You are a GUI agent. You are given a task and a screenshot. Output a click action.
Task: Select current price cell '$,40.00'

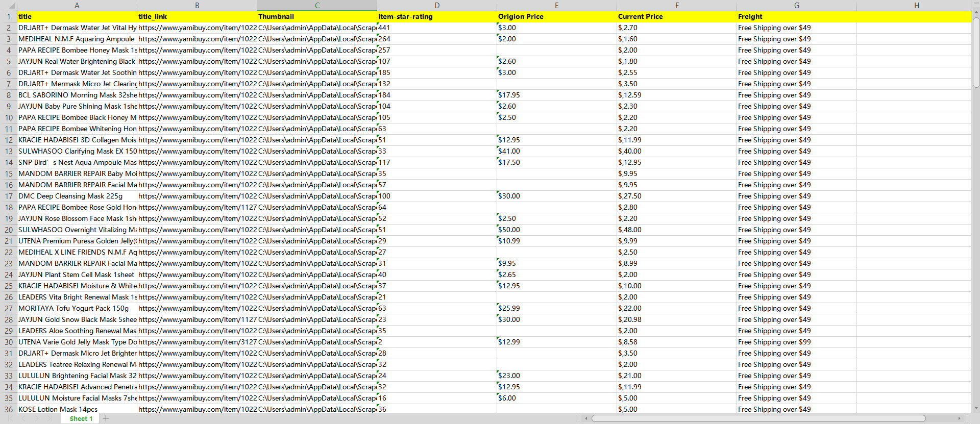(x=677, y=151)
